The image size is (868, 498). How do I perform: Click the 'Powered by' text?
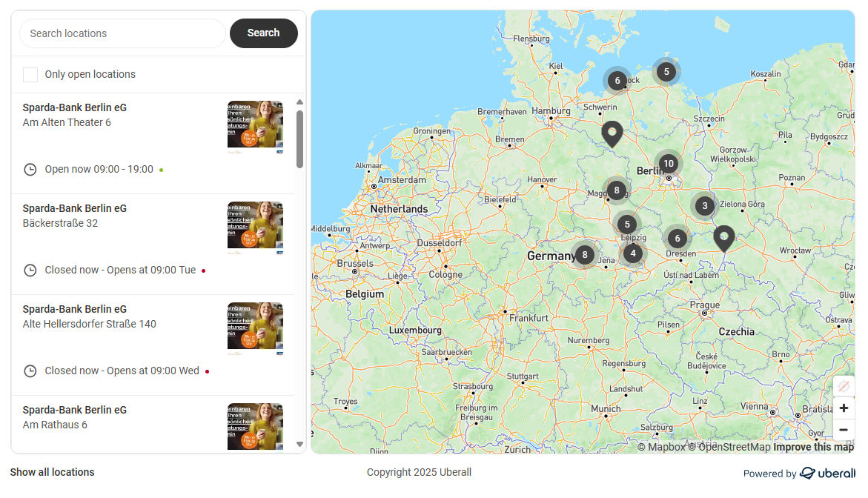pyautogui.click(x=769, y=474)
